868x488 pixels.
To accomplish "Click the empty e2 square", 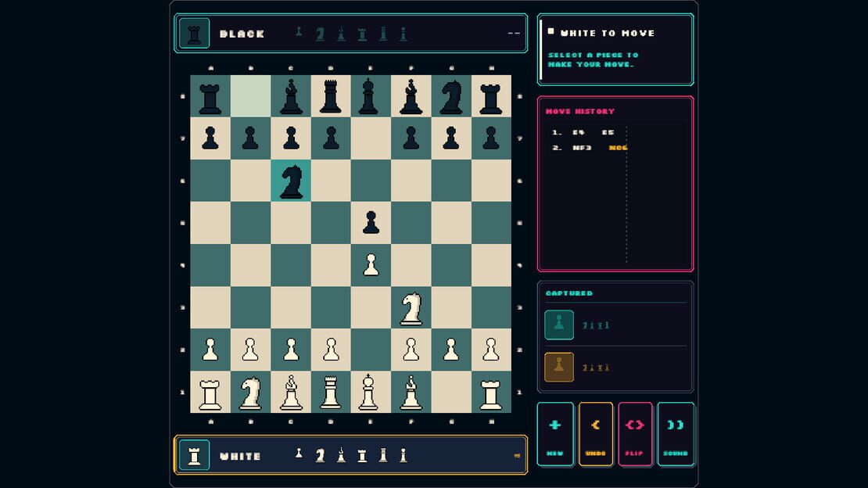I will pos(371,350).
